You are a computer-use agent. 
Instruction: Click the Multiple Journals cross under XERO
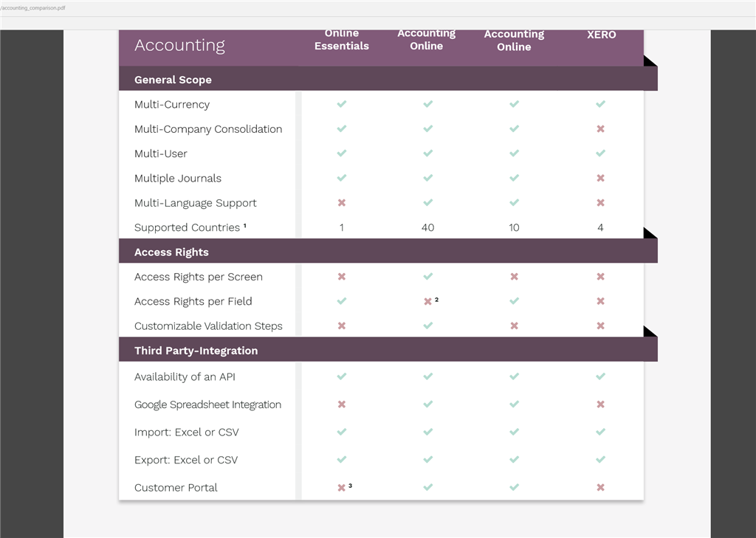600,178
